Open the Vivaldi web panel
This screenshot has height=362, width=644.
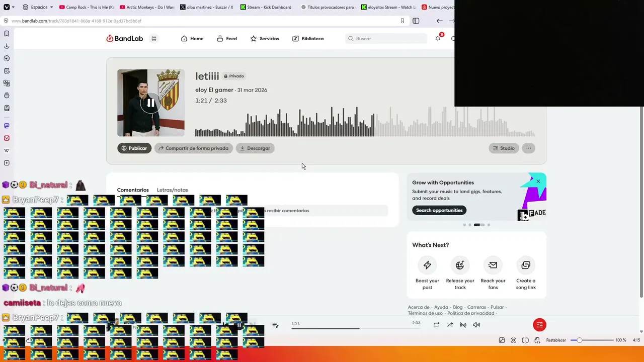[x=7, y=138]
